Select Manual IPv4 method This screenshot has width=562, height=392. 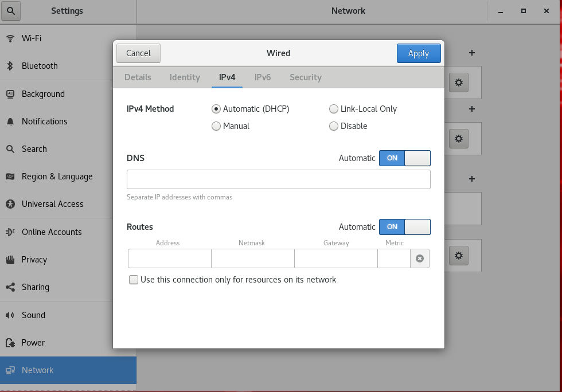click(216, 126)
